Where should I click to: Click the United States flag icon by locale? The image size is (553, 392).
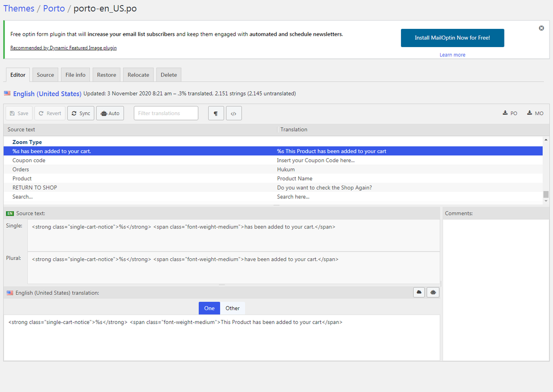(x=7, y=94)
